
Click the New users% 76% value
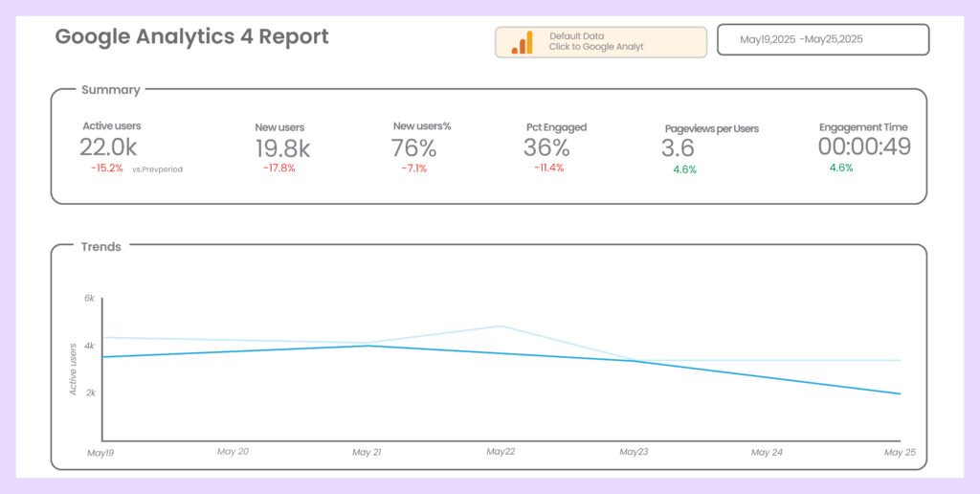pos(413,147)
